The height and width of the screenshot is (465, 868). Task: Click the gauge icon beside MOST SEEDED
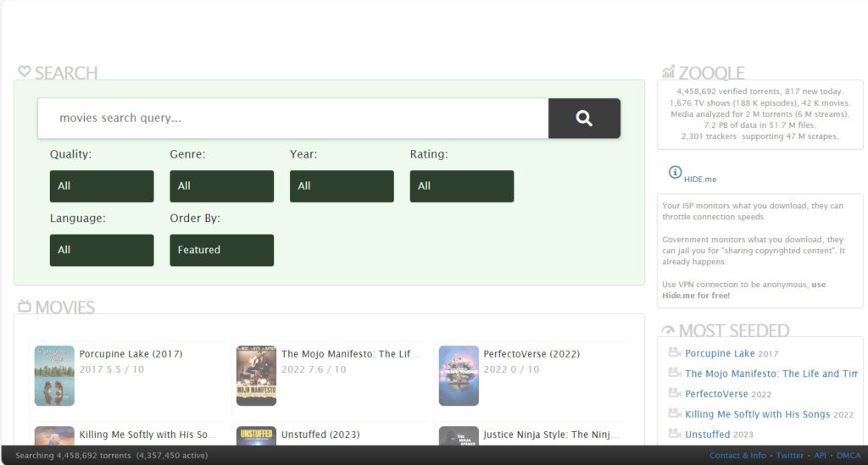tap(668, 330)
